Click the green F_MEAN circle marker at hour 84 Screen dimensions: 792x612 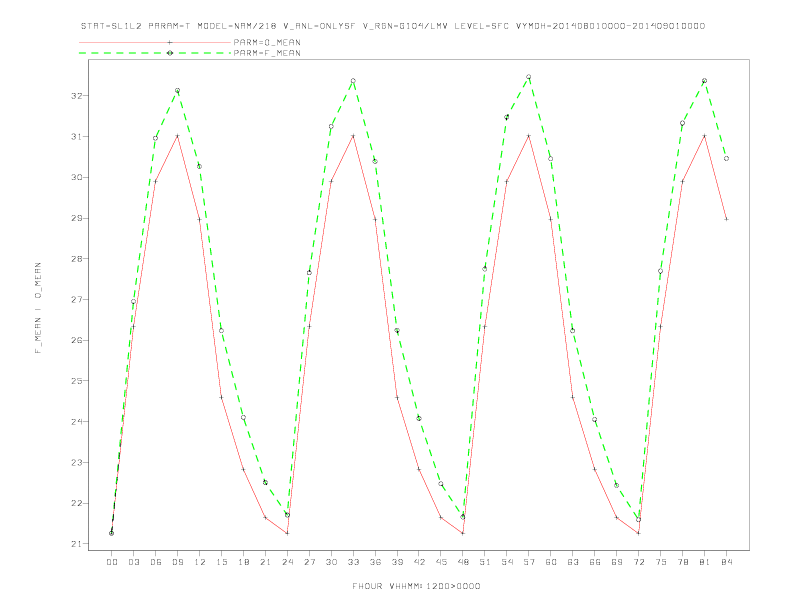click(726, 159)
